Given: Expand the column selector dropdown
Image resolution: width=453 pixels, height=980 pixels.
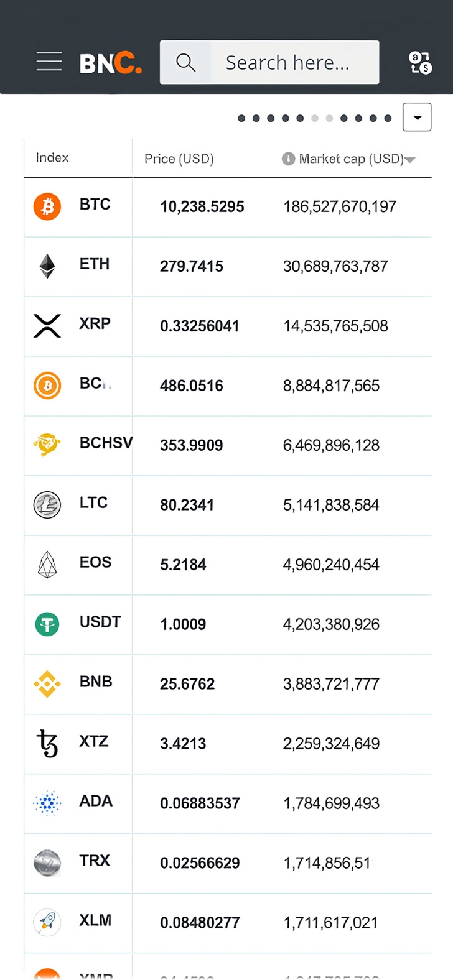Looking at the screenshot, I should 417,117.
